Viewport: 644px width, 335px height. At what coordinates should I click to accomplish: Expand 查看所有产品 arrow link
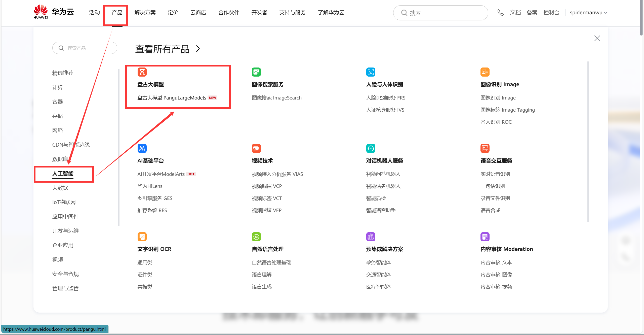tap(198, 49)
